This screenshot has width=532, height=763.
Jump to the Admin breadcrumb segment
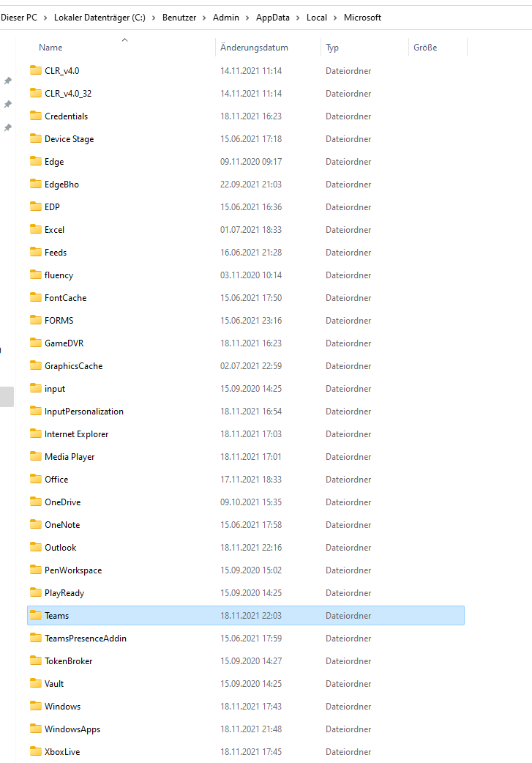pos(226,18)
